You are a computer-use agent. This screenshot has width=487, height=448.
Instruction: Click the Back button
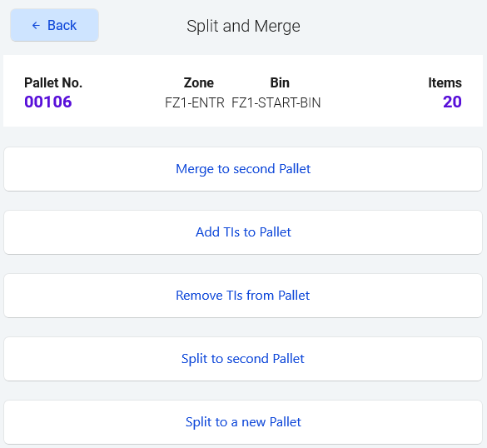coord(54,25)
